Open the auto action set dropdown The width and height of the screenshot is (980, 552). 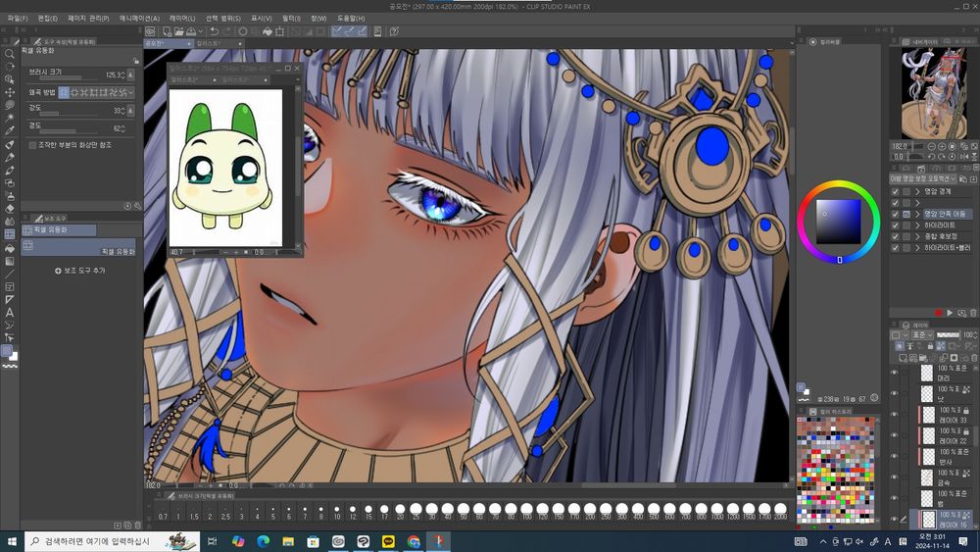(x=924, y=178)
